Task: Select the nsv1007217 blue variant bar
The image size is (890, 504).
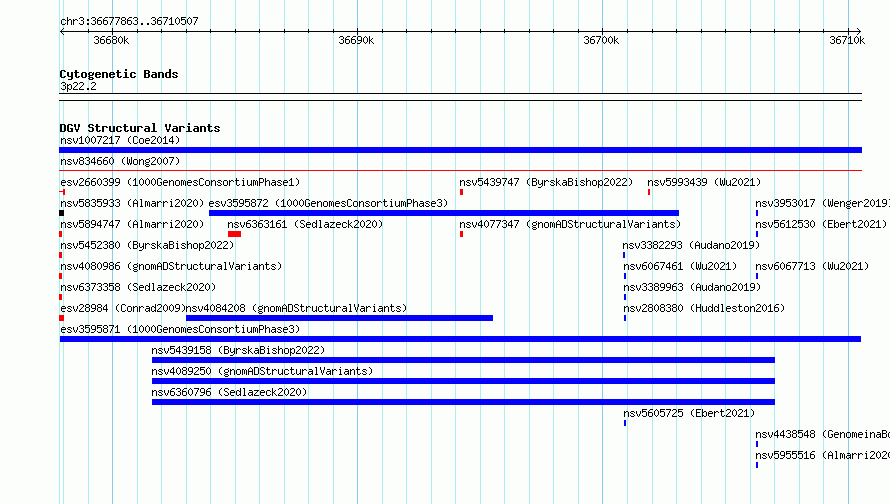Action: tap(460, 150)
